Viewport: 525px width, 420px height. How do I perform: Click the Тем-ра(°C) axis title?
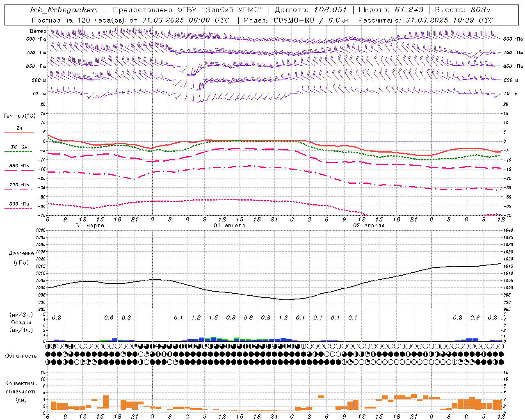[x=19, y=116]
